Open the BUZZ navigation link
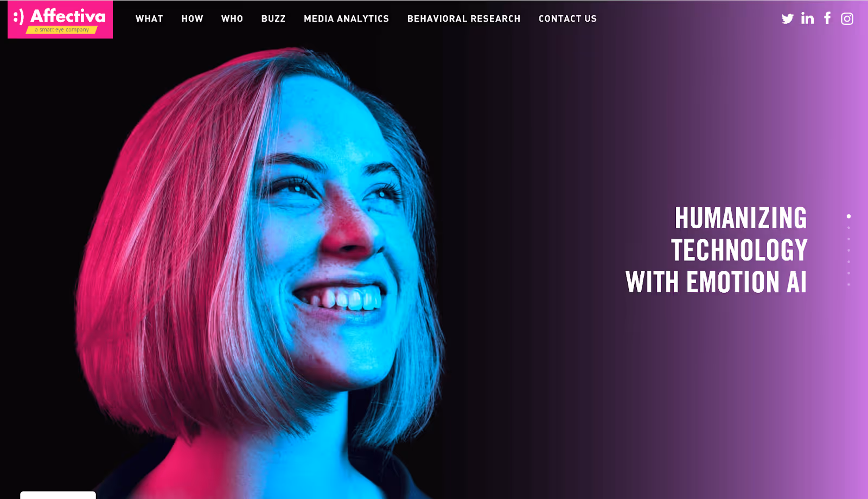 pos(273,18)
